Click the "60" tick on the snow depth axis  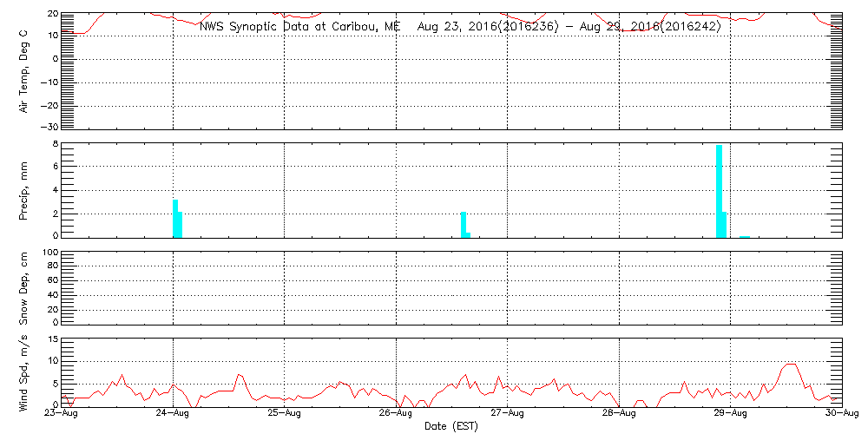[x=53, y=280]
